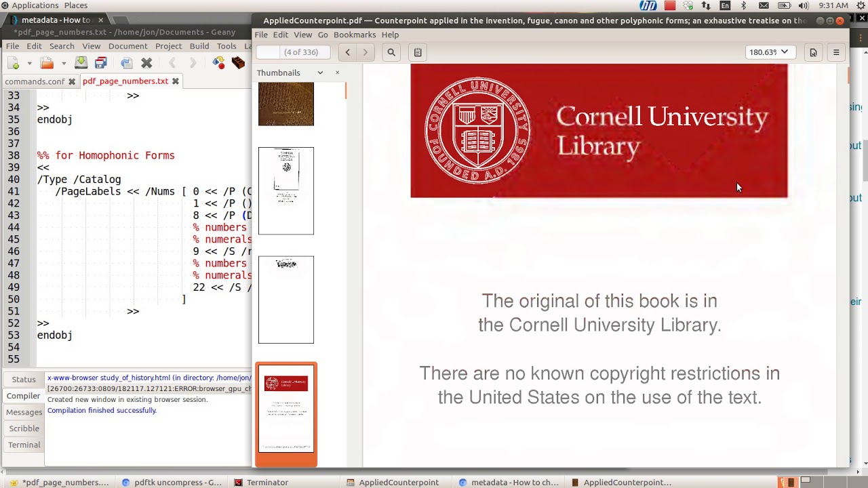Expand the Thumbnails sidebar mode dropdown

320,73
